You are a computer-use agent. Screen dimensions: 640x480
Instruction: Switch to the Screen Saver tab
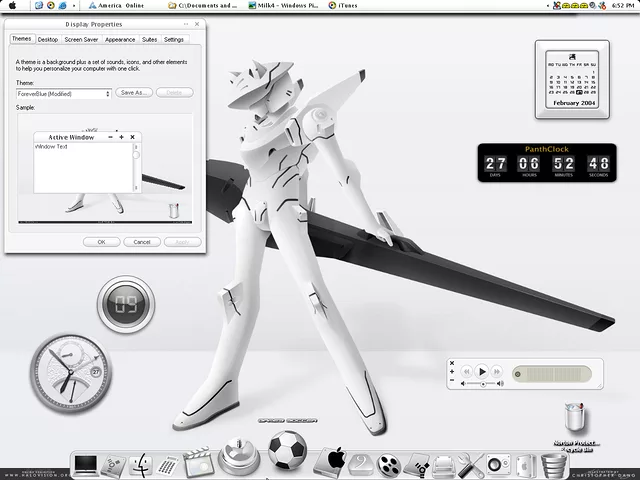coord(81,40)
